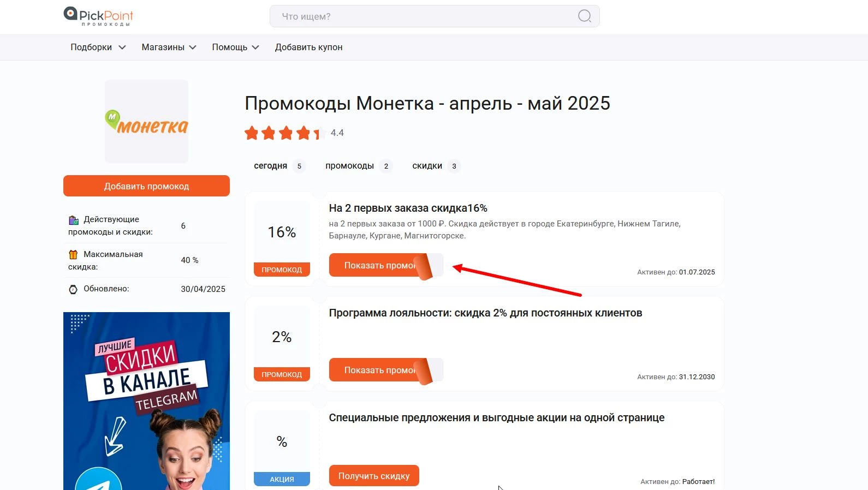Rate with the fourth star
The height and width of the screenshot is (490, 868).
[304, 133]
